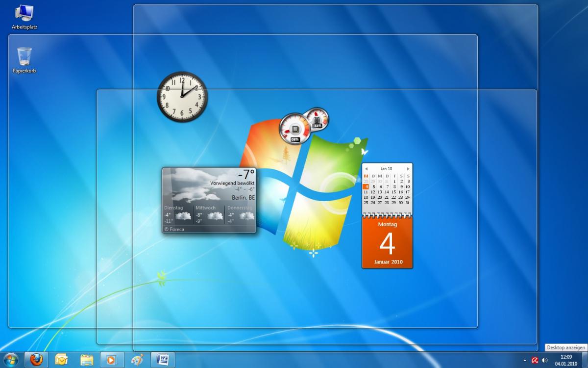Open Avira antivirus from the system tray

pos(535,359)
